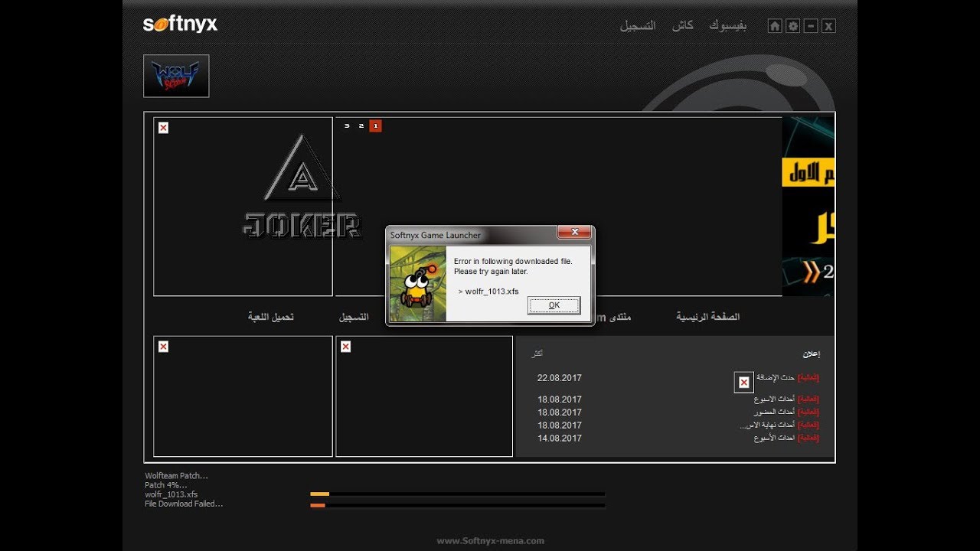Open the settings gear icon
Image resolution: width=980 pixels, height=551 pixels.
792,26
